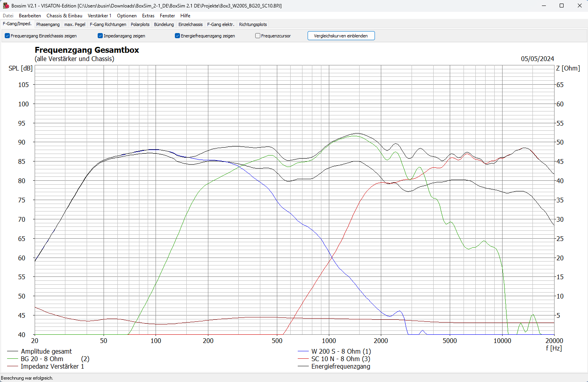Open the F-Gang Richtungen tab
This screenshot has height=382, width=588.
tap(108, 24)
